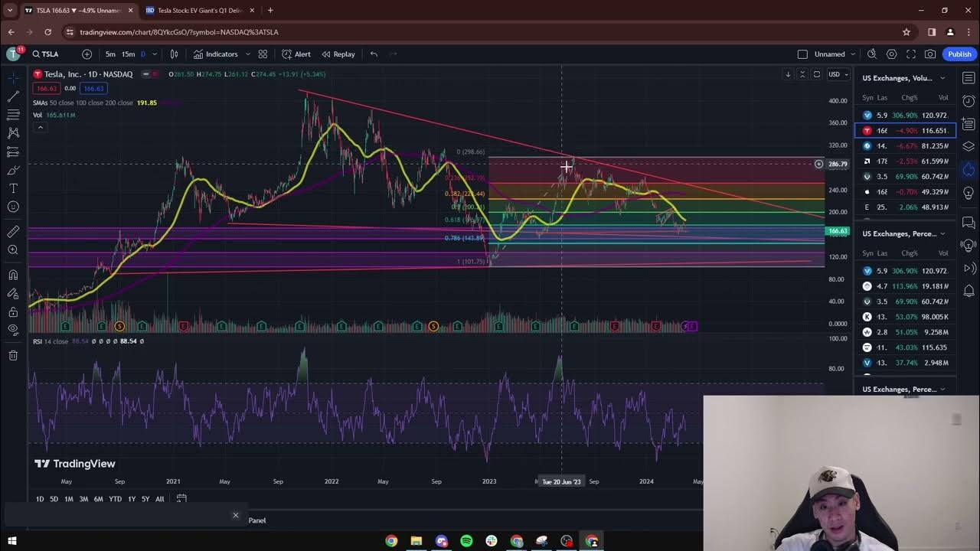Open the quick search icon
This screenshot has width=980, height=551.
(x=872, y=54)
